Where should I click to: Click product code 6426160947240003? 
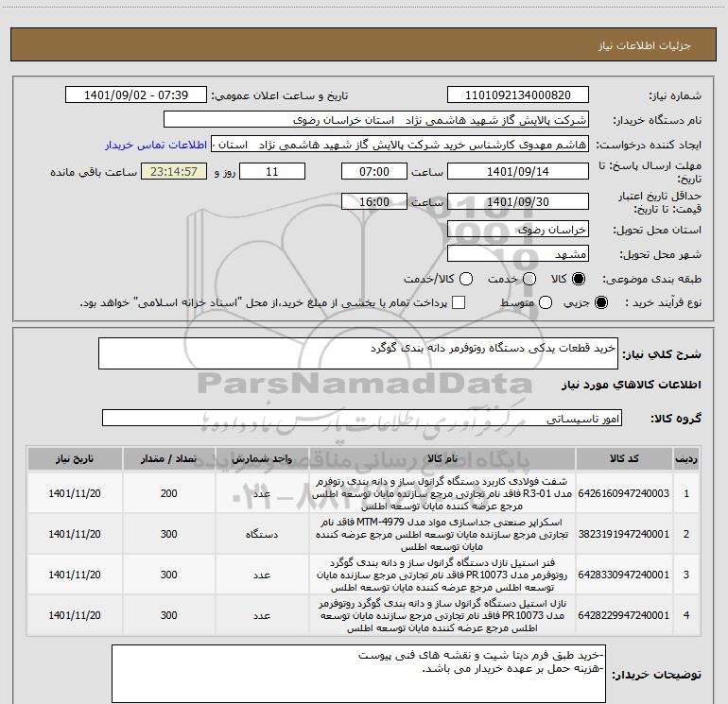coord(624,493)
